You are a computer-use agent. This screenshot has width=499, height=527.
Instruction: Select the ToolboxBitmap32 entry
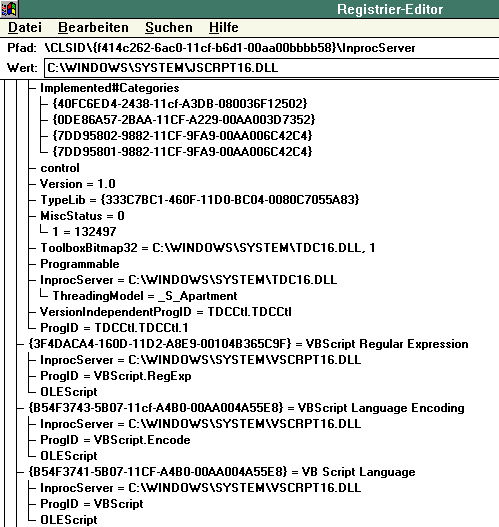(208, 248)
